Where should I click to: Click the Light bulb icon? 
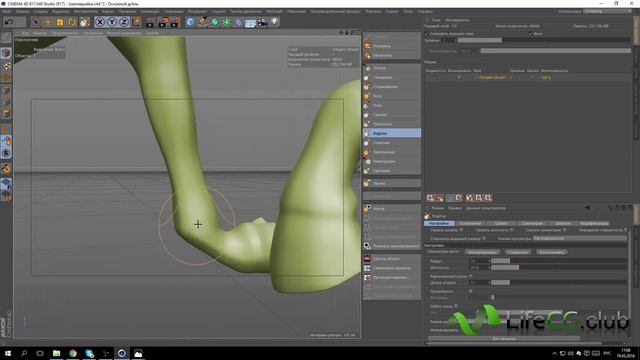click(274, 22)
